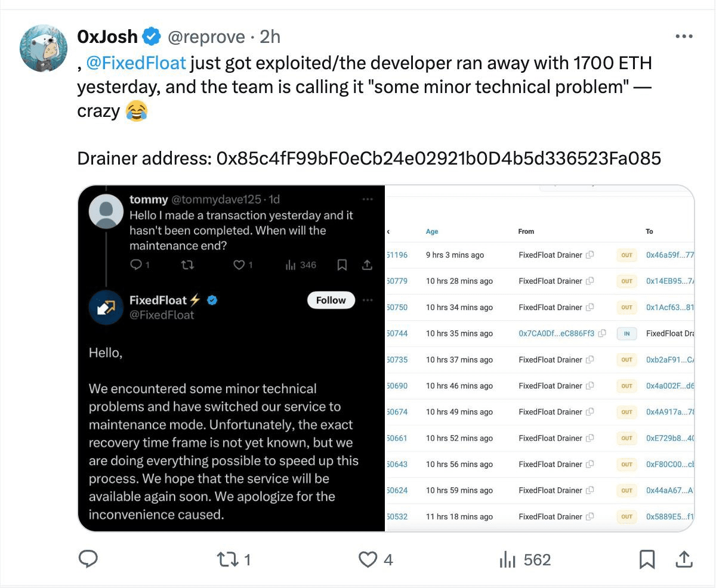Retweet 0xJosh's tweet
This screenshot has height=588, width=716.
tap(226, 559)
